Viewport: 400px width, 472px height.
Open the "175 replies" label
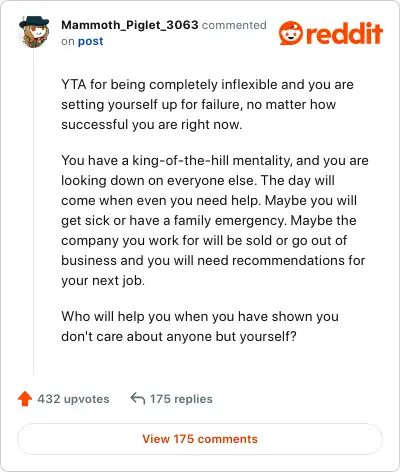point(181,399)
